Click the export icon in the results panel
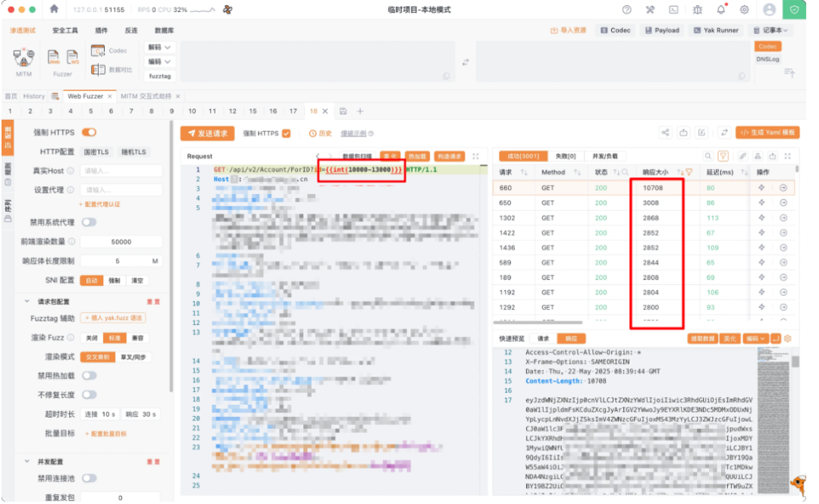Screen dimensions: 819x504 (773, 156)
